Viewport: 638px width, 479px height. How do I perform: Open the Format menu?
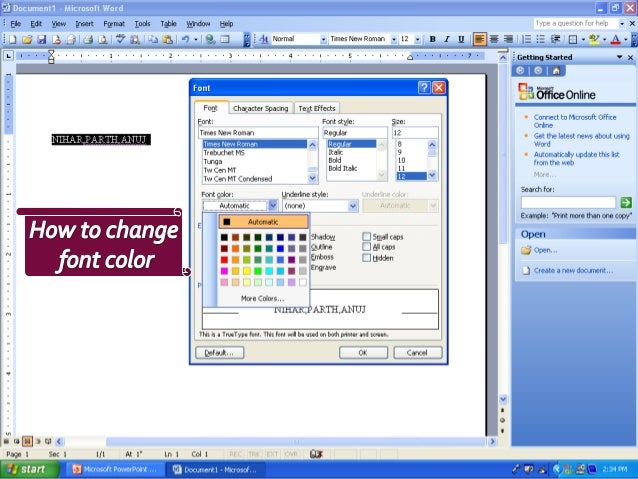pos(114,24)
